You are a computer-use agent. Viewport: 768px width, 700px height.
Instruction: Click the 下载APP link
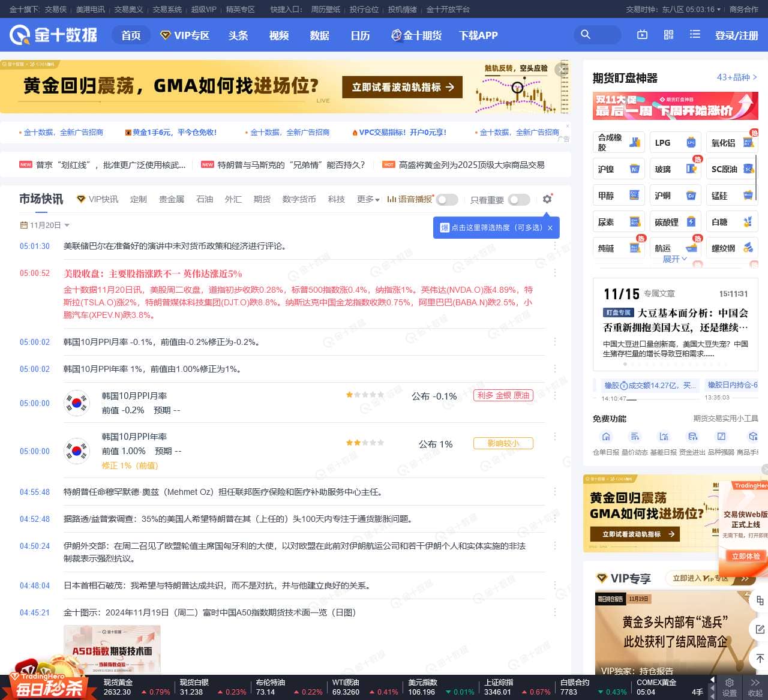(x=478, y=35)
